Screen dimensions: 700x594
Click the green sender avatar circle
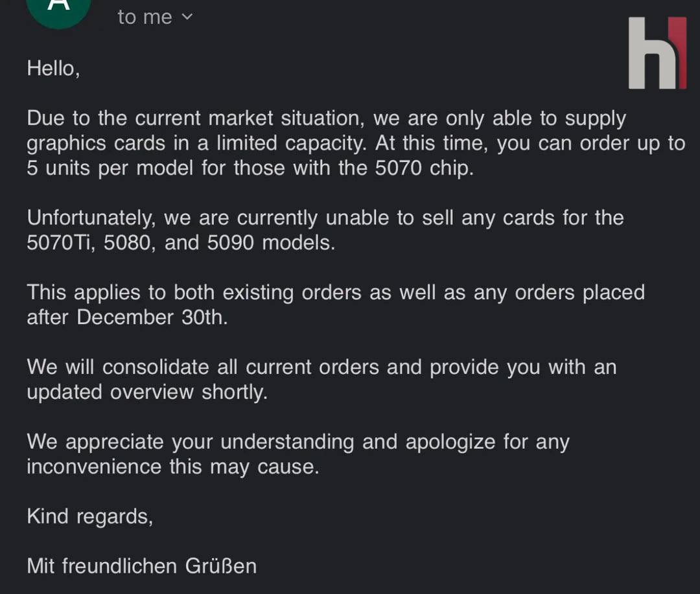point(59,8)
